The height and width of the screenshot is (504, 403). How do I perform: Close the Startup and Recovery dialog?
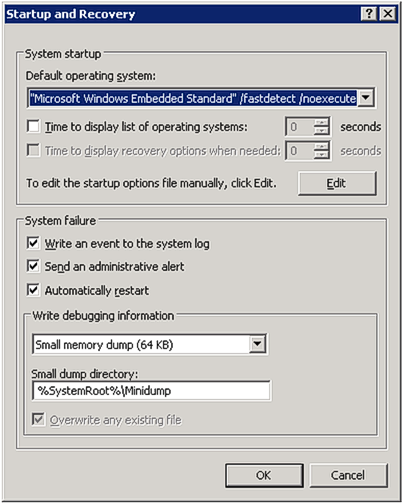pyautogui.click(x=388, y=14)
